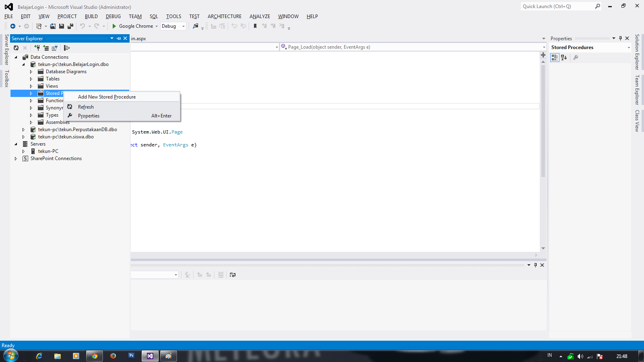
Task: Toggle a breakpoint using the flag toolbar icon
Action: pos(256,26)
